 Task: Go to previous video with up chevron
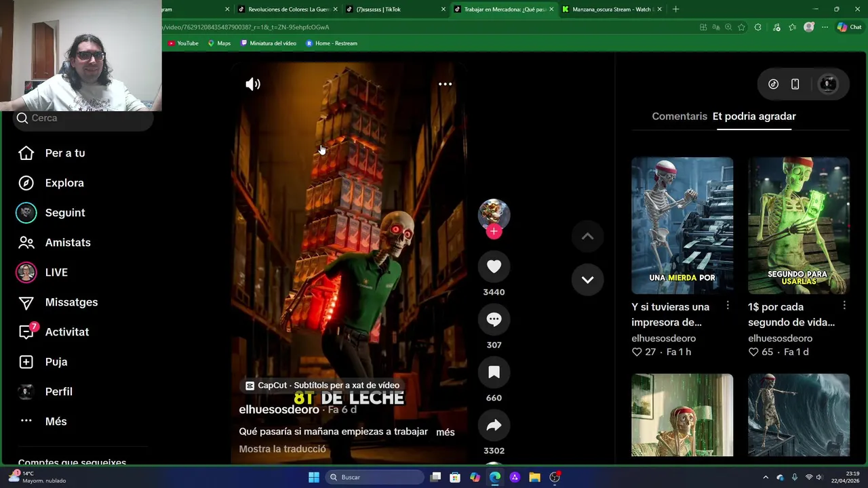coord(587,237)
